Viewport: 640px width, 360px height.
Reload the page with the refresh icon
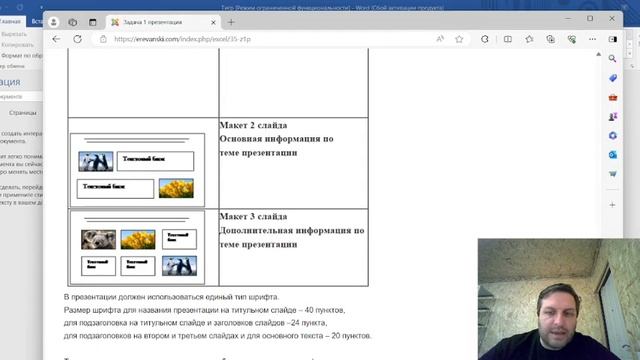(x=78, y=39)
